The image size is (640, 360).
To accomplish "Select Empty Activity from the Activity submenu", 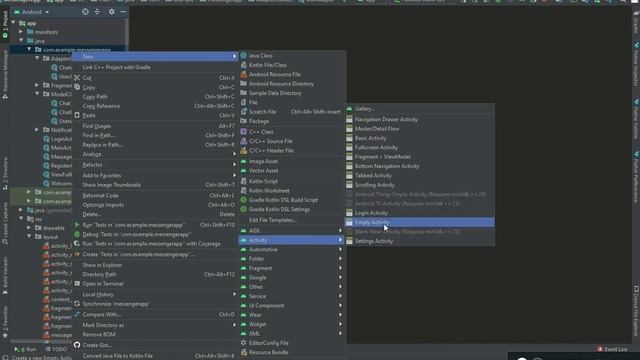I will 420,222.
